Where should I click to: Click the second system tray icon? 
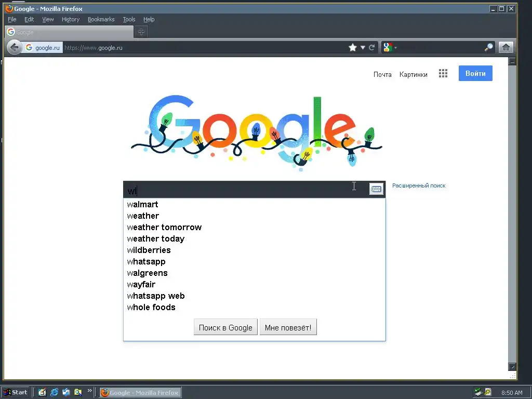(488, 392)
